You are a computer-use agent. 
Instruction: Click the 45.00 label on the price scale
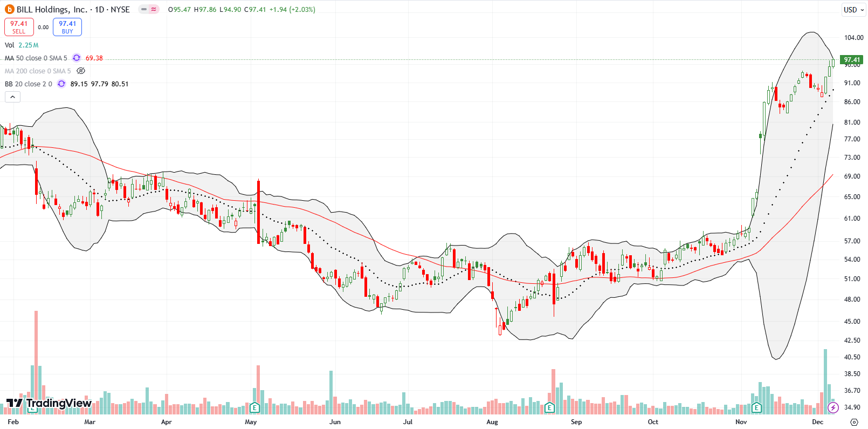click(852, 322)
